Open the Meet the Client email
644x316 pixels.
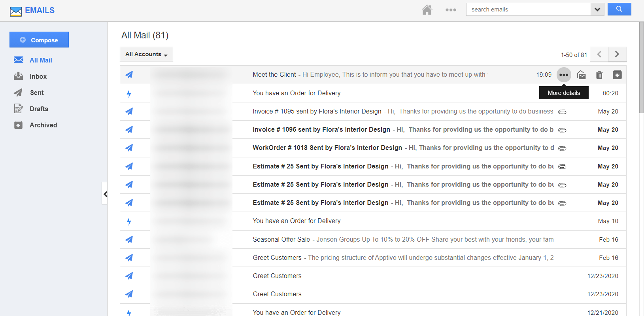tap(373, 75)
